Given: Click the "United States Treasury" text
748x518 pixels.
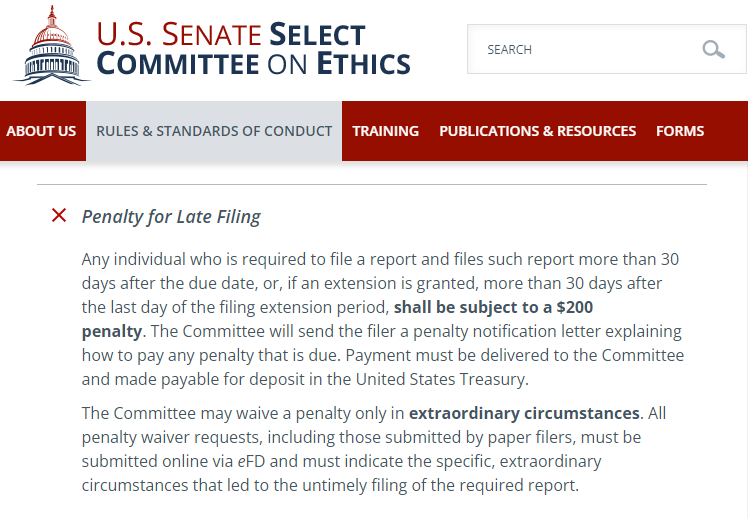Looking at the screenshot, I should 460,379.
